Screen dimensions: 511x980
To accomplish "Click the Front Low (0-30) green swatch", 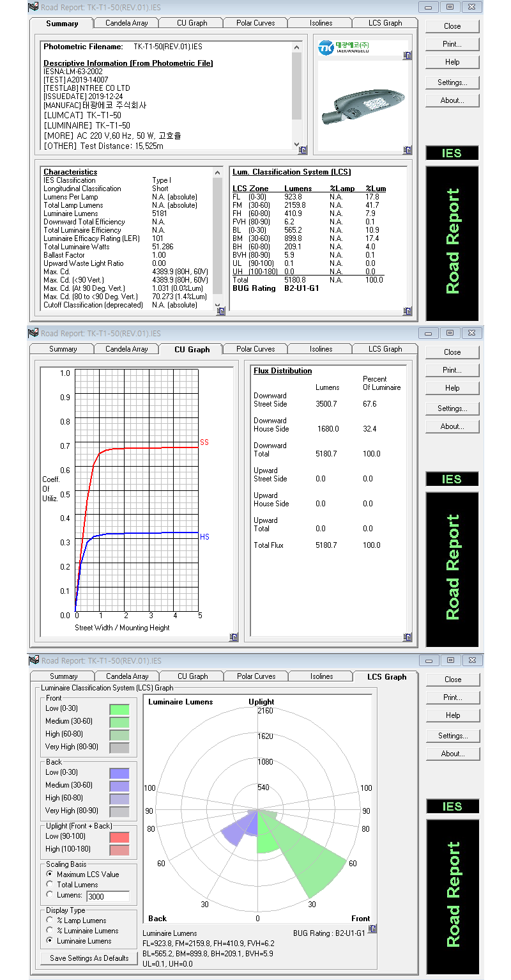I will pyautogui.click(x=119, y=709).
